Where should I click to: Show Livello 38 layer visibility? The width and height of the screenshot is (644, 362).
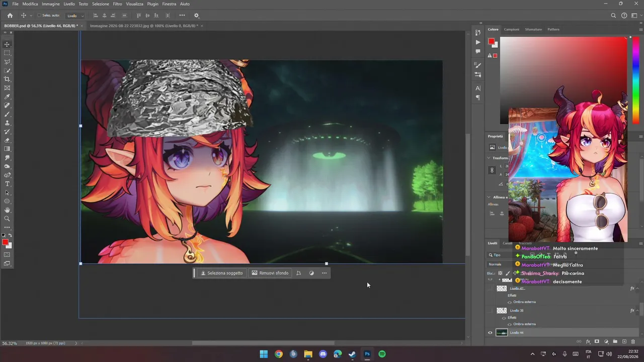point(490,311)
